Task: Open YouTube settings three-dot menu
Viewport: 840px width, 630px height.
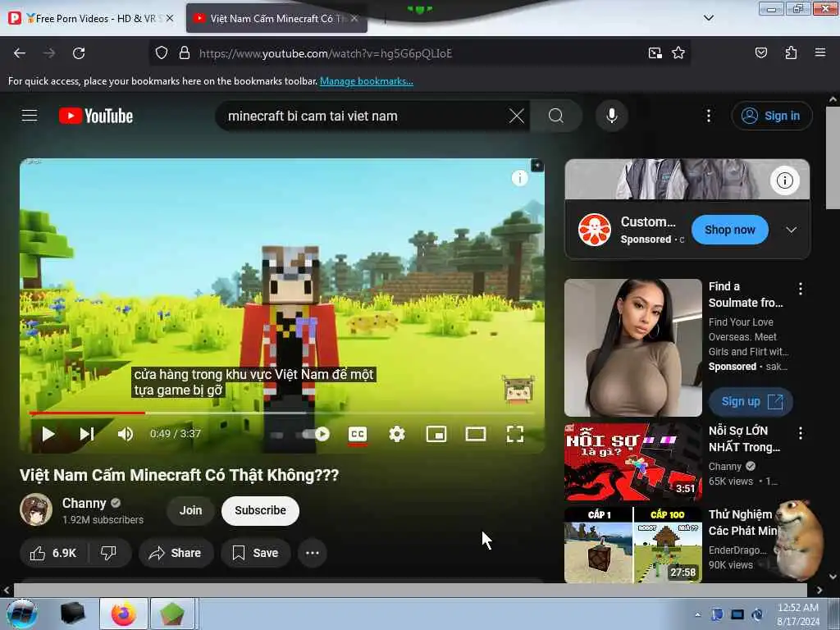Action: click(x=708, y=116)
